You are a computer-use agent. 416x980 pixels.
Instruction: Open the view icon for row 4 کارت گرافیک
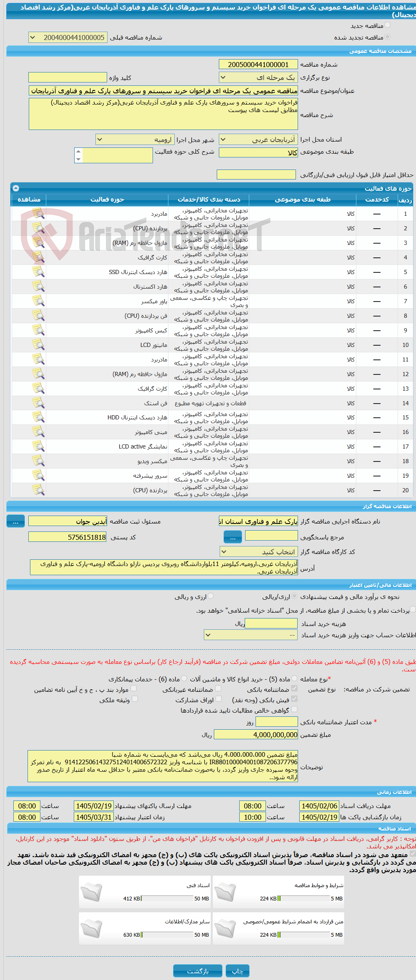pyautogui.click(x=38, y=257)
